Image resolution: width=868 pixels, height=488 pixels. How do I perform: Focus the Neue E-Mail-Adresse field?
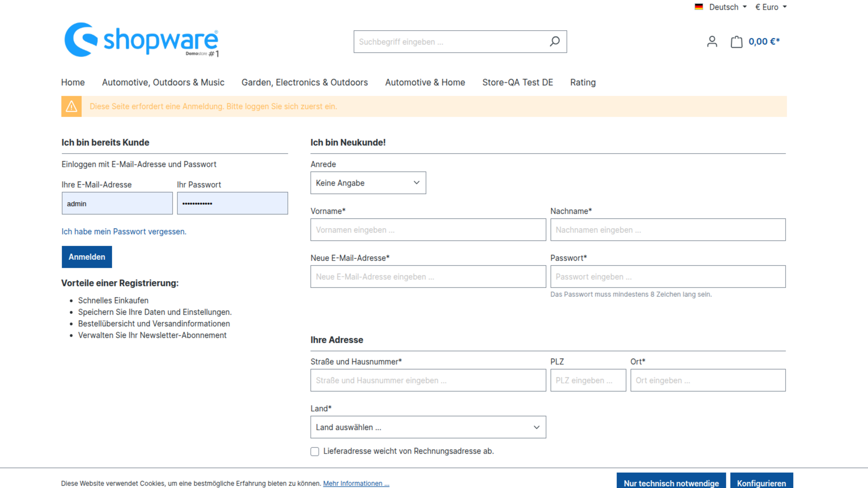tap(428, 277)
